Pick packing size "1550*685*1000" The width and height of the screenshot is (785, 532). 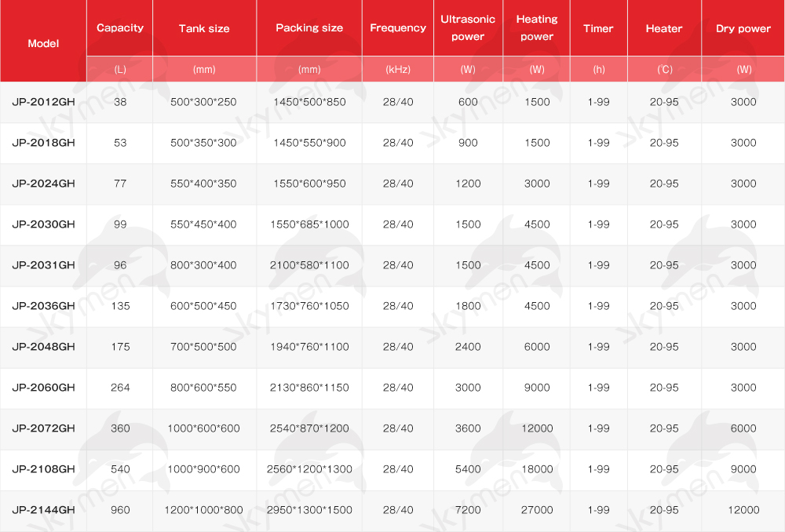(x=309, y=224)
